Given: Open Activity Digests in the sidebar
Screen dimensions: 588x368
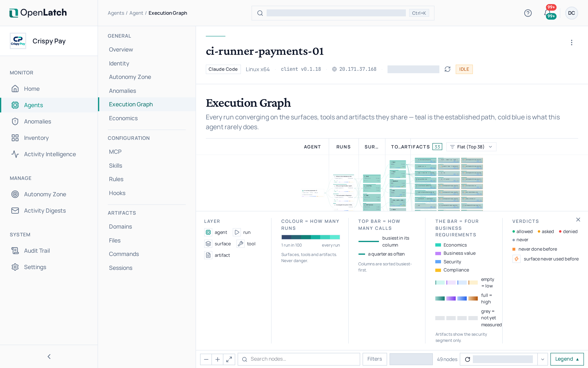Looking at the screenshot, I should [x=49, y=211].
